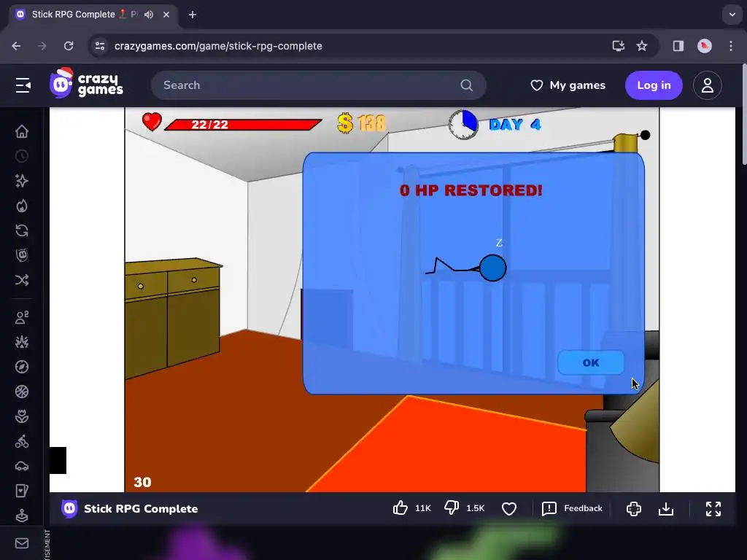Image resolution: width=747 pixels, height=560 pixels.
Task: Collapse the CrazyGames sidebar menu icon
Action: (23, 85)
